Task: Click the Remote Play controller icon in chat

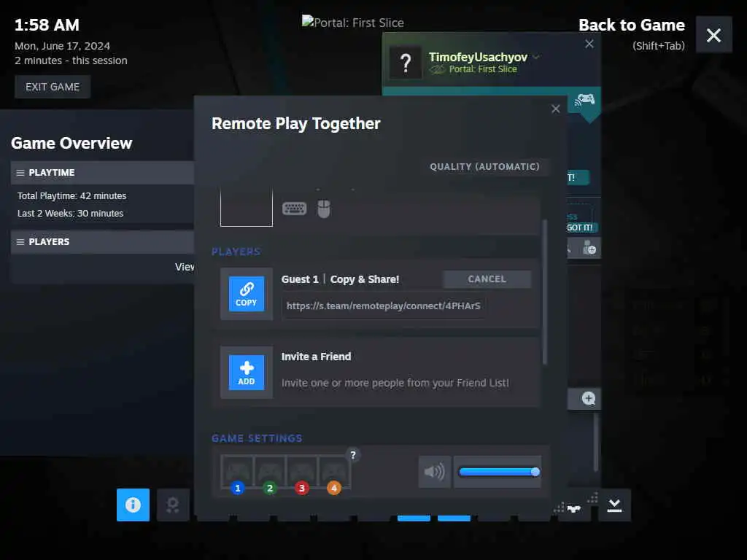Action: pyautogui.click(x=585, y=99)
